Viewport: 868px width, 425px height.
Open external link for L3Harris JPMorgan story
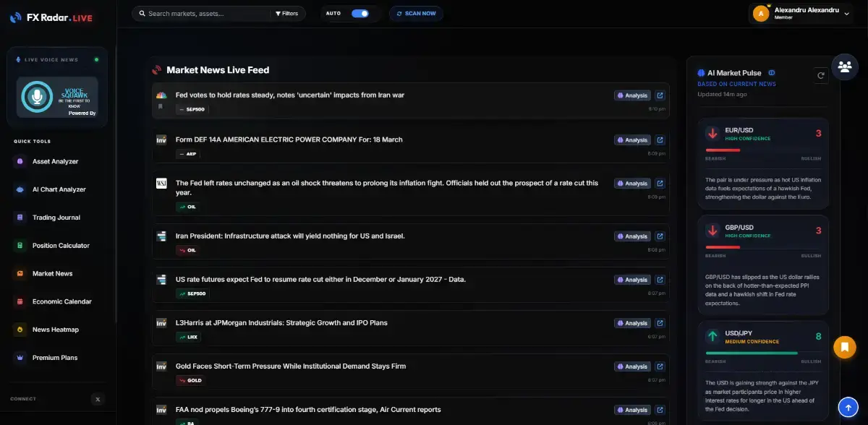660,323
